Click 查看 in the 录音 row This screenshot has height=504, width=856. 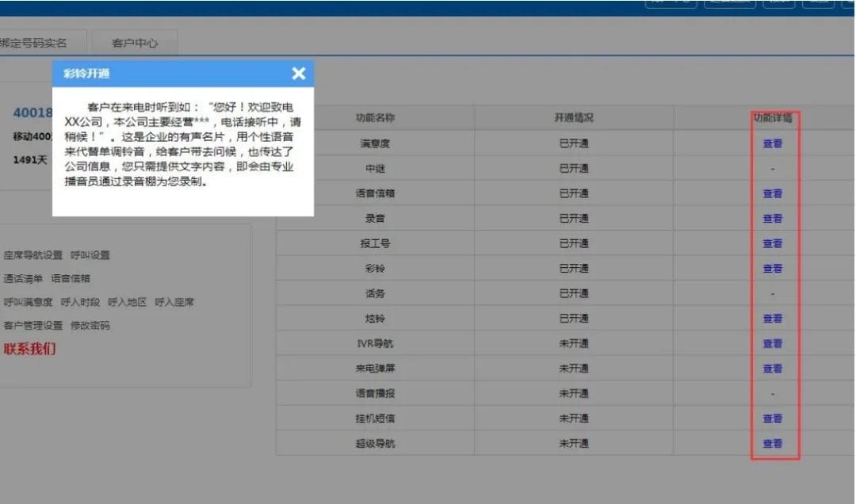tap(772, 219)
